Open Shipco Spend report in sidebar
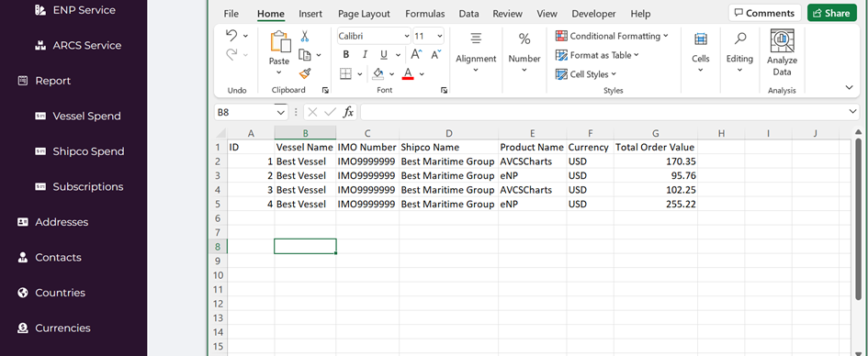Screen dimensions: 868x356 pyautogui.click(x=80, y=151)
